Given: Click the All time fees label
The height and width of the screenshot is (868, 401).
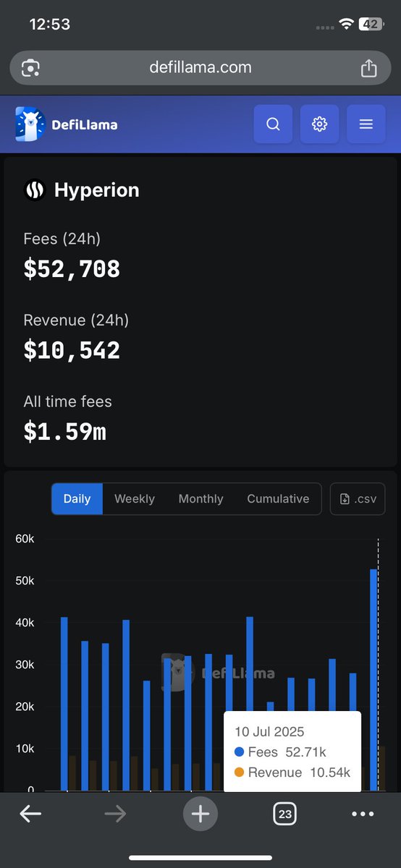Looking at the screenshot, I should pos(68,401).
